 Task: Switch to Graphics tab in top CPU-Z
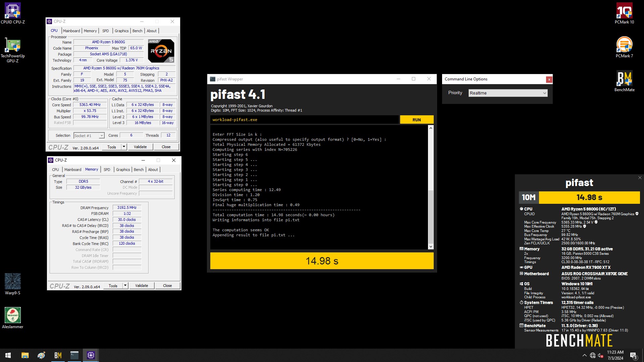[x=121, y=31]
